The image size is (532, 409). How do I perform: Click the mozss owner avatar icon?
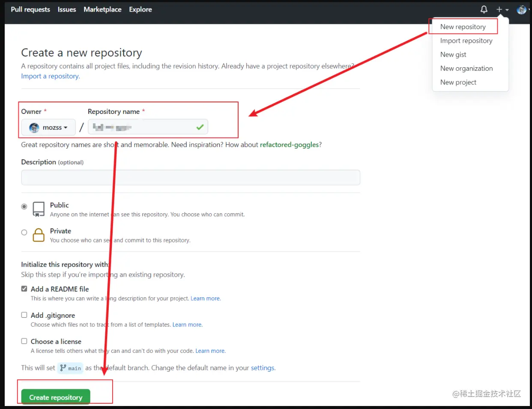34,128
